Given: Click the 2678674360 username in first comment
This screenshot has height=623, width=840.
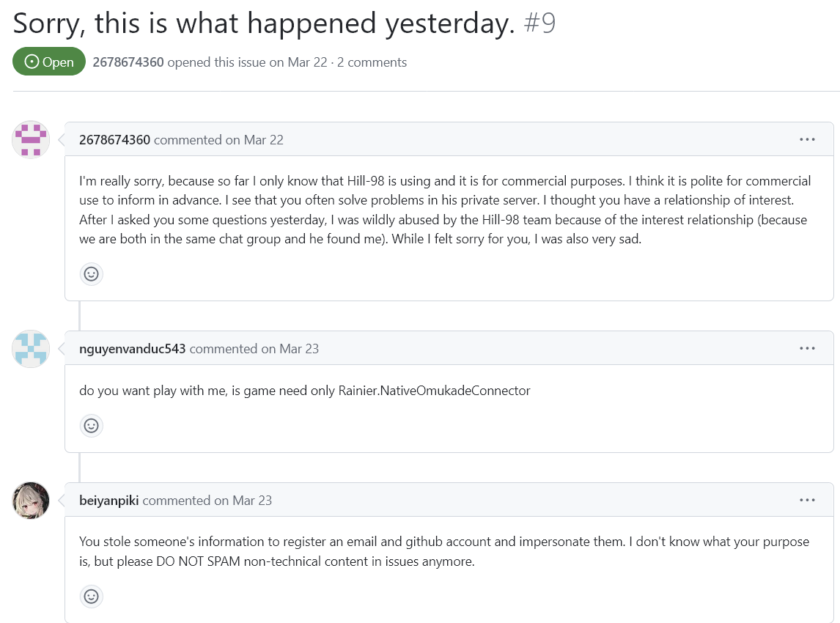Looking at the screenshot, I should pos(114,140).
